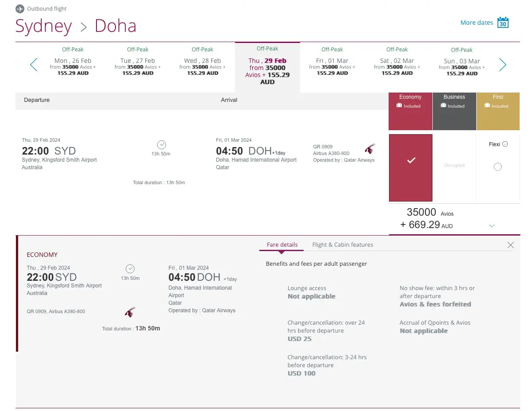Select the Sat 02 Mar departure date
The image size is (532, 411).
tap(397, 65)
